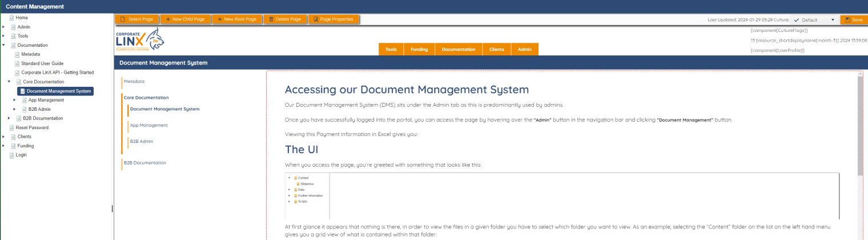868x240 pixels.
Task: Select Tools in the orange navigation bar
Action: pos(391,50)
